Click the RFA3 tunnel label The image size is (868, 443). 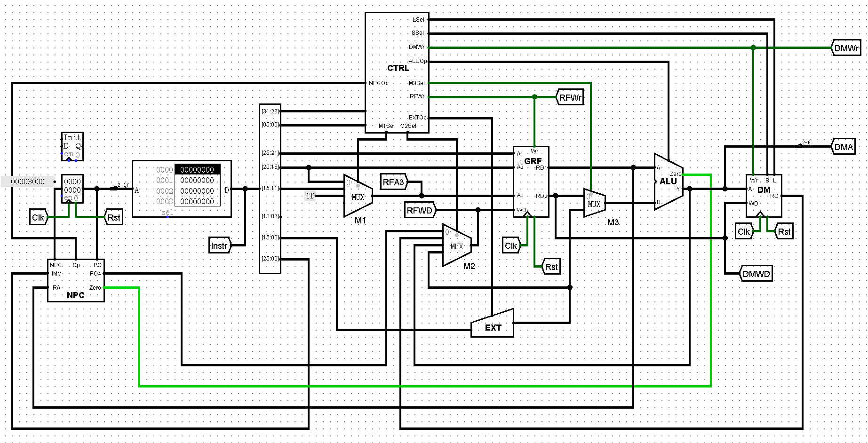point(394,182)
